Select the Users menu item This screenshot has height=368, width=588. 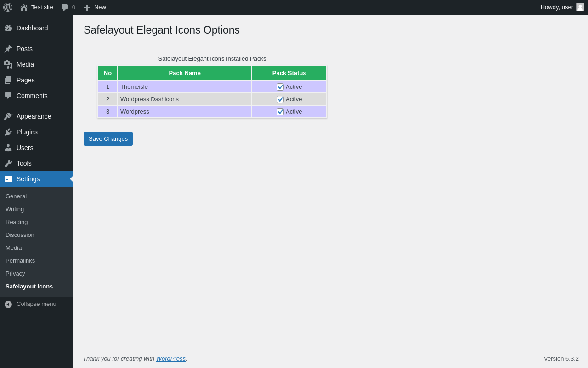pos(37,148)
